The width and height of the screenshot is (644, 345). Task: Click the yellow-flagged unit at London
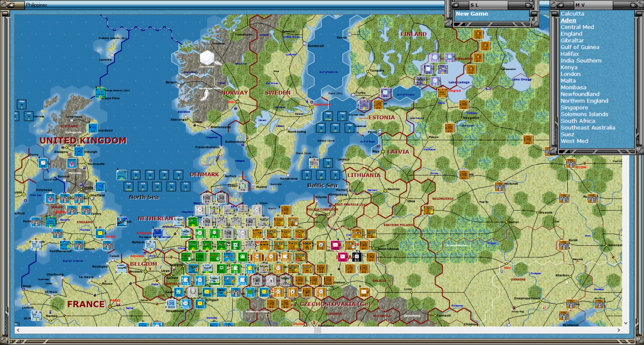click(100, 233)
